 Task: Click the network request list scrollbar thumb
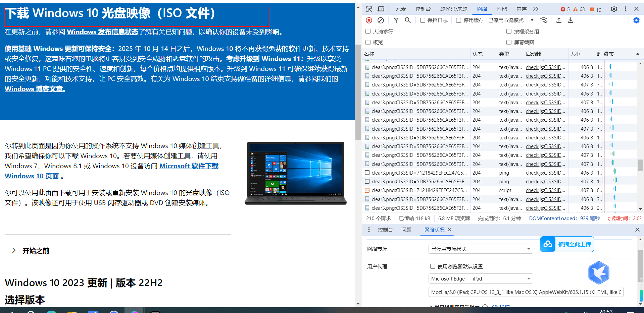(640, 165)
